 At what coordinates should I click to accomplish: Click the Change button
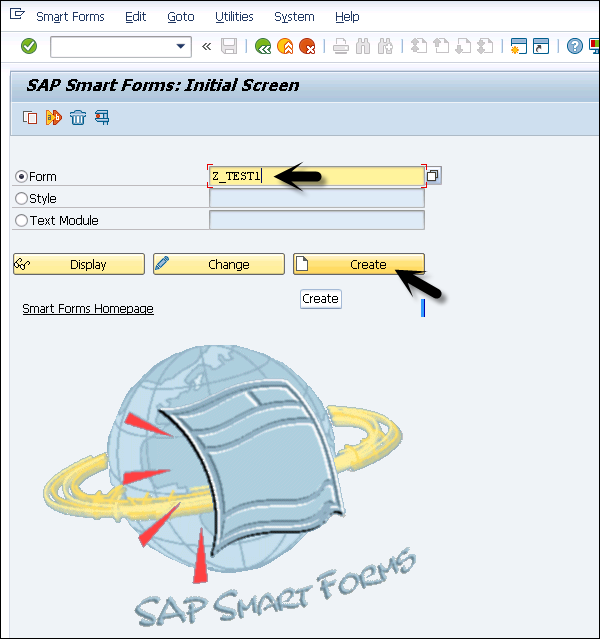click(x=219, y=264)
